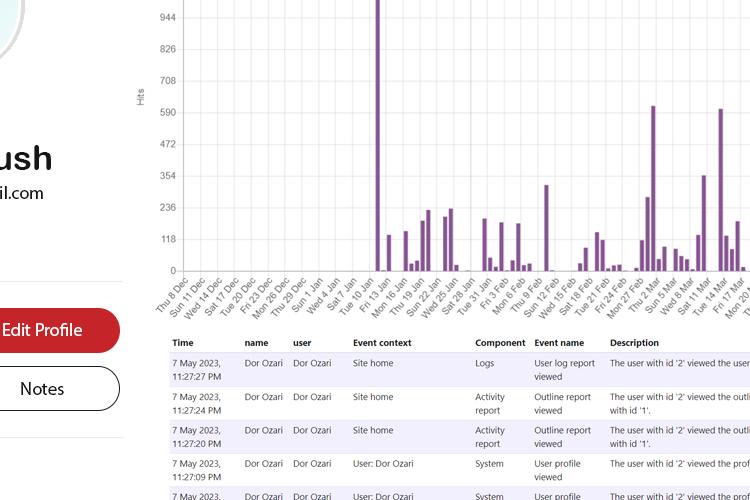
Task: Click the User log report viewed event
Action: (564, 370)
